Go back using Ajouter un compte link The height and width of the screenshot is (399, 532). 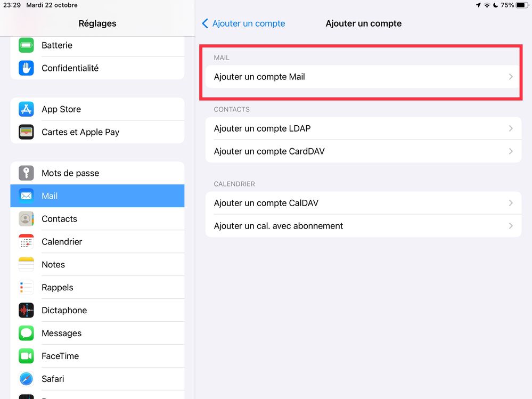tap(243, 23)
